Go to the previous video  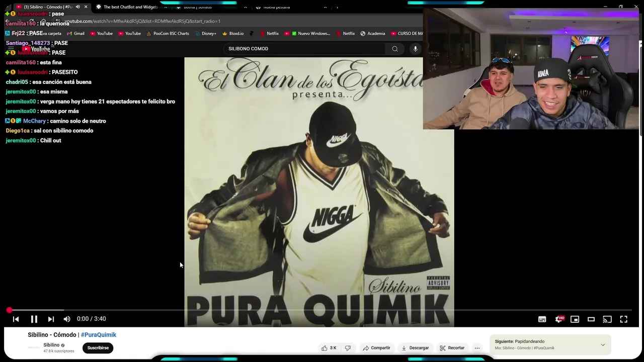point(16,319)
